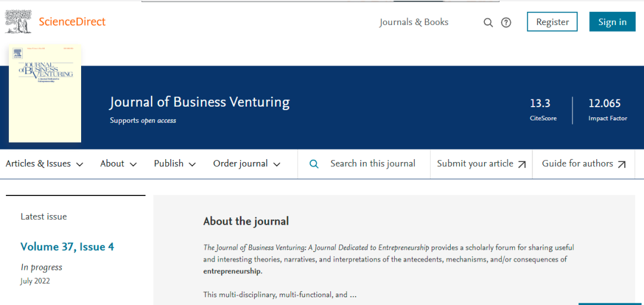Open the Submit your article link
This screenshot has height=305, width=644.
475,164
